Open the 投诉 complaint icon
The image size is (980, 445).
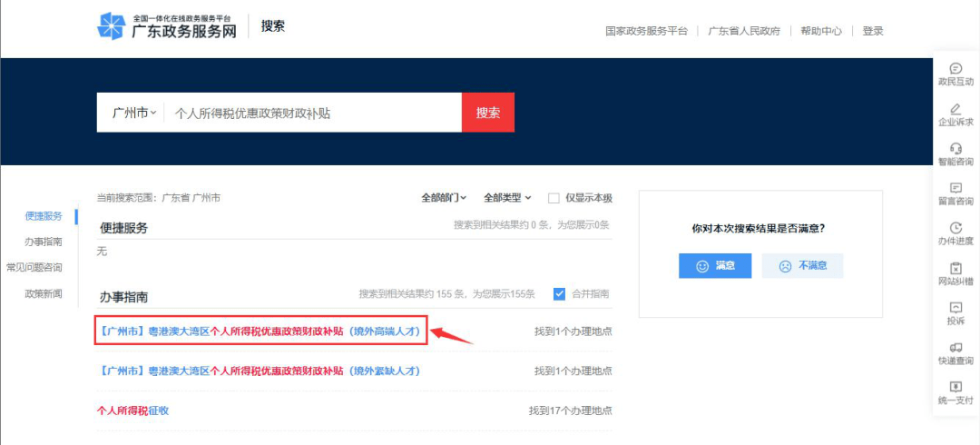(x=955, y=309)
